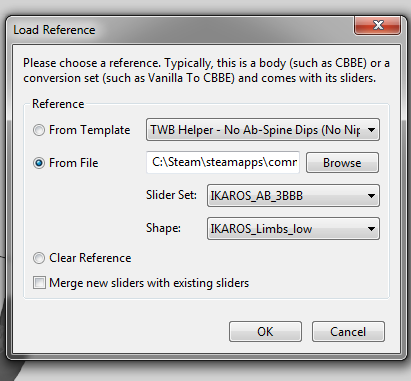Screen dimensions: 411x381
Task: Click the template dropdown arrow icon
Action: click(x=371, y=130)
